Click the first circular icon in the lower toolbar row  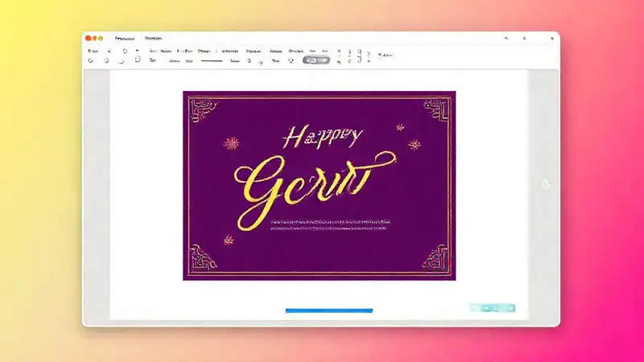pos(91,60)
